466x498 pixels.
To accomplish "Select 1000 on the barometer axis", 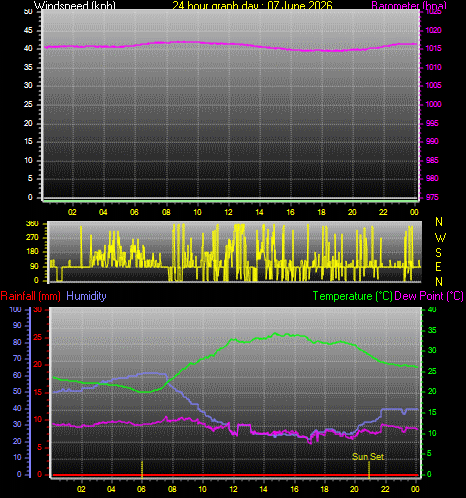I will (x=433, y=104).
